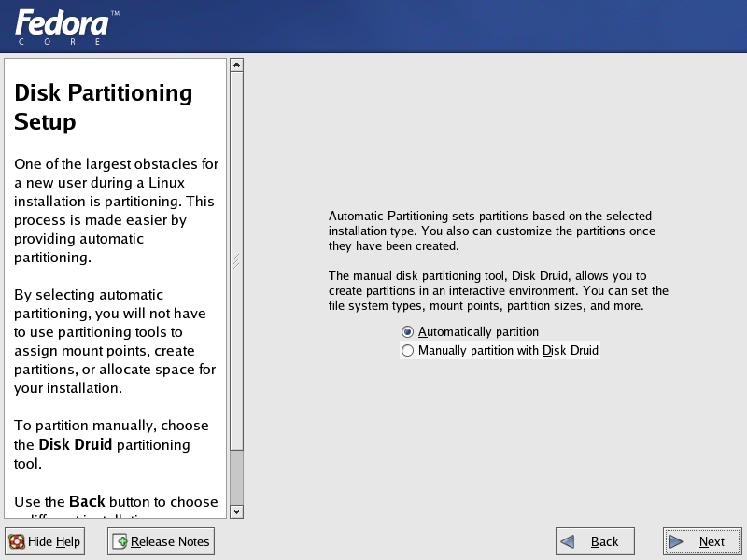Click the lifebuoy icon on Hide Help
The image size is (747, 560).
(x=17, y=541)
